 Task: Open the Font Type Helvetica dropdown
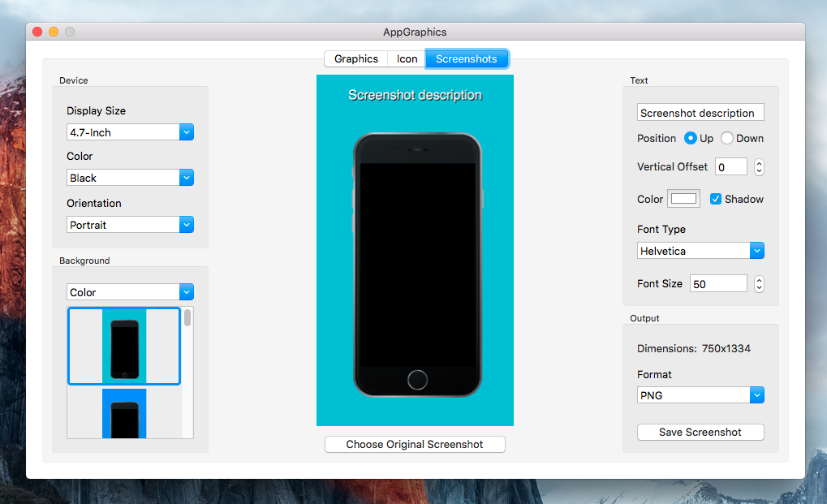click(700, 251)
